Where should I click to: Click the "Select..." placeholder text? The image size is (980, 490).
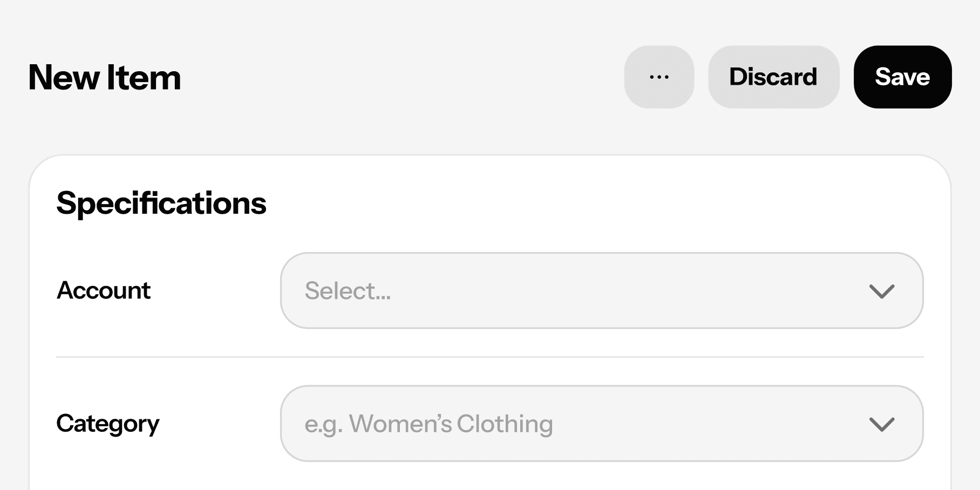coord(348,291)
